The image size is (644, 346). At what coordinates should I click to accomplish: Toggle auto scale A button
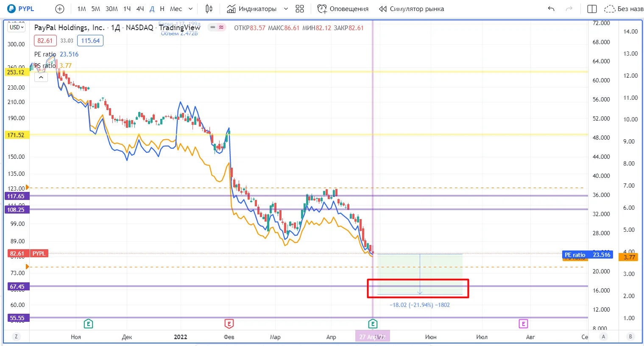603,337
